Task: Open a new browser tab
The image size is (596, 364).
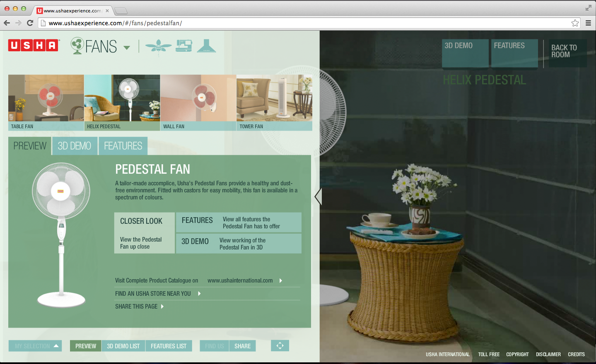Action: tap(121, 11)
